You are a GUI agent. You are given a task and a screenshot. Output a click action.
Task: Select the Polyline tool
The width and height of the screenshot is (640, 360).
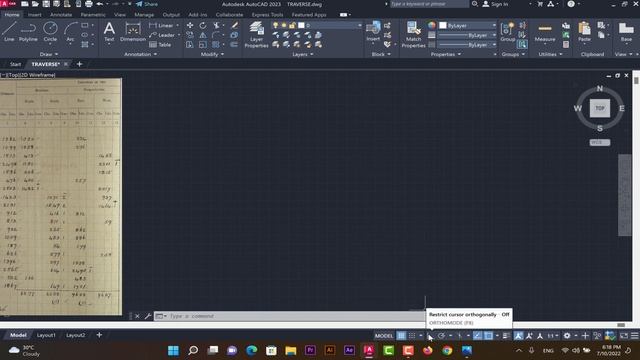click(28, 32)
